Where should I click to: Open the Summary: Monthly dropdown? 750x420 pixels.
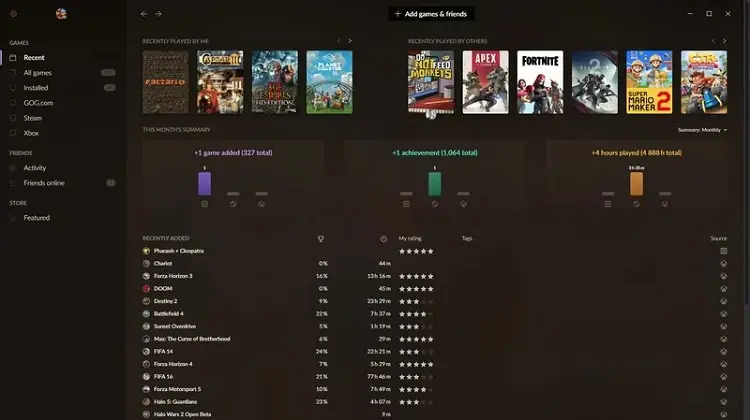702,130
